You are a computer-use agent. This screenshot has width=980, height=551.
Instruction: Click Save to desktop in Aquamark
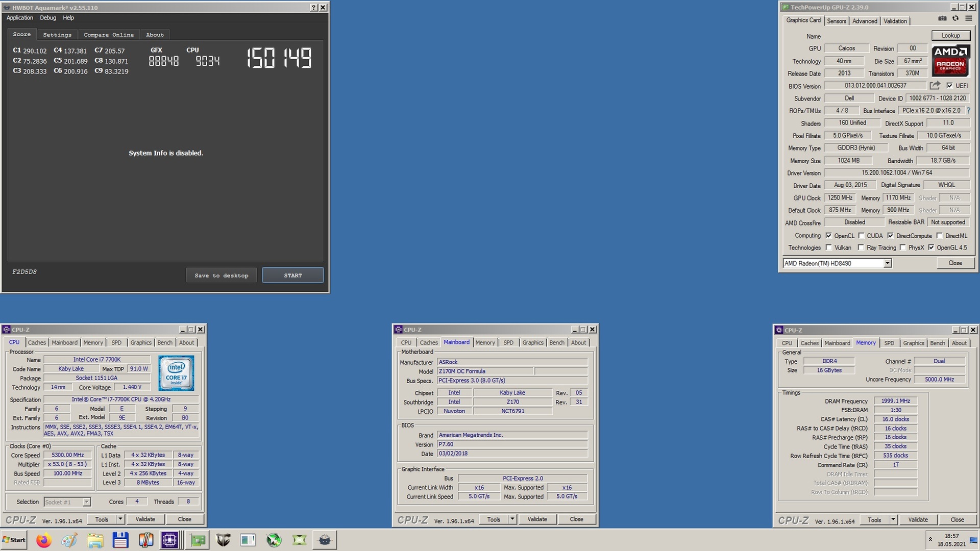click(x=222, y=275)
